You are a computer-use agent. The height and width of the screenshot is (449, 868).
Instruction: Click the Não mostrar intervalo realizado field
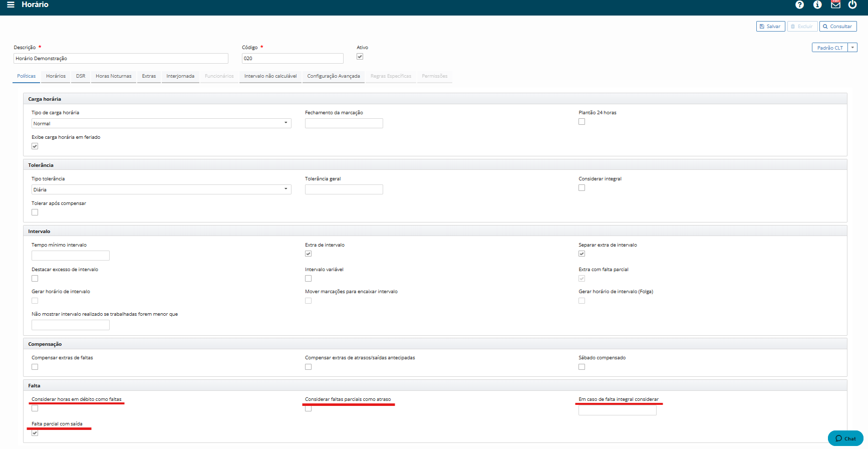click(71, 325)
